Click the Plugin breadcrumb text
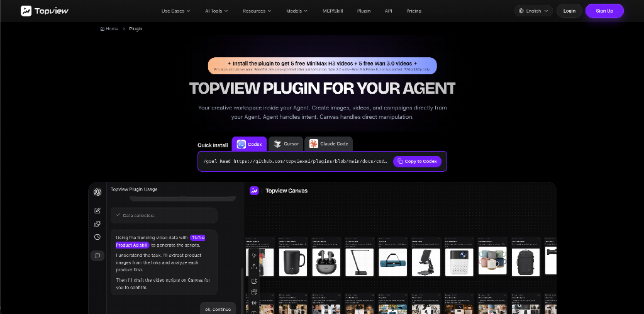Screen dimensions: 644x314 coord(136,29)
